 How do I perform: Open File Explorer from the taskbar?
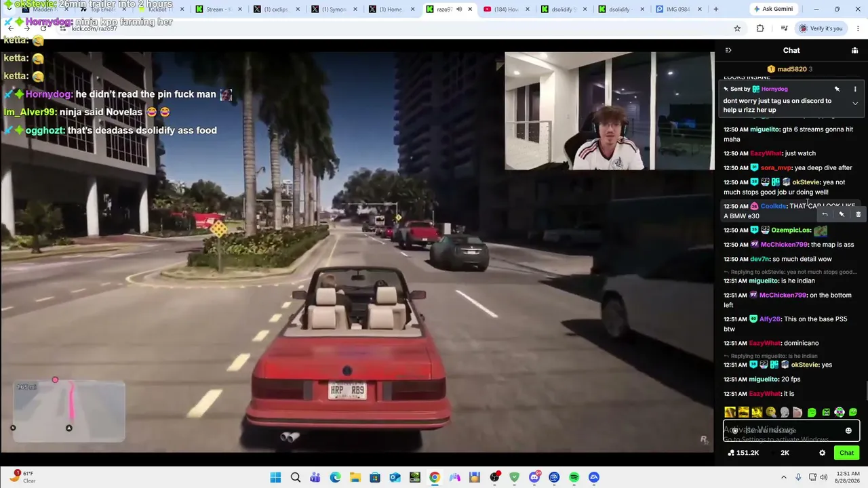[x=355, y=477]
